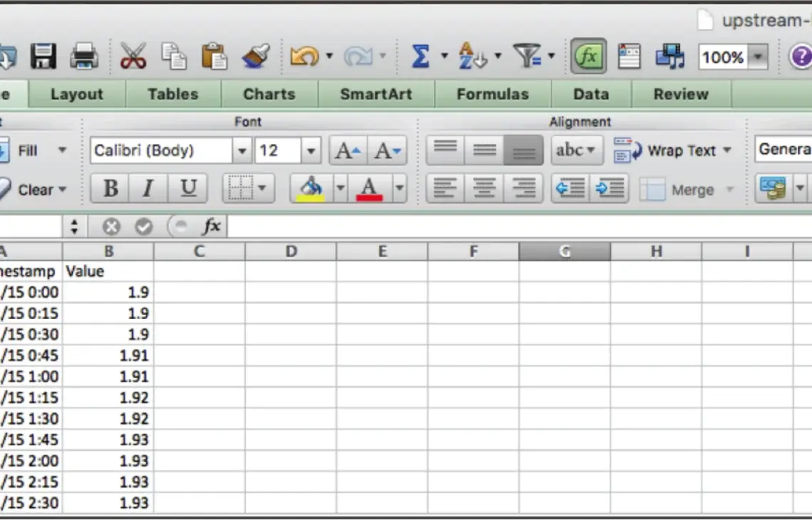Viewport: 812px width, 520px height.
Task: Center cell text horizontally
Action: (x=484, y=189)
